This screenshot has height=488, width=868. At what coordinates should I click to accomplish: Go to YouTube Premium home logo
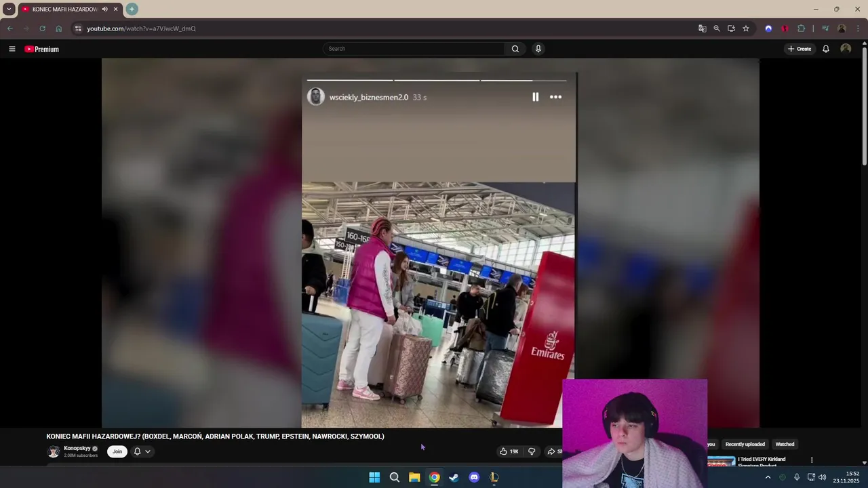[42, 49]
